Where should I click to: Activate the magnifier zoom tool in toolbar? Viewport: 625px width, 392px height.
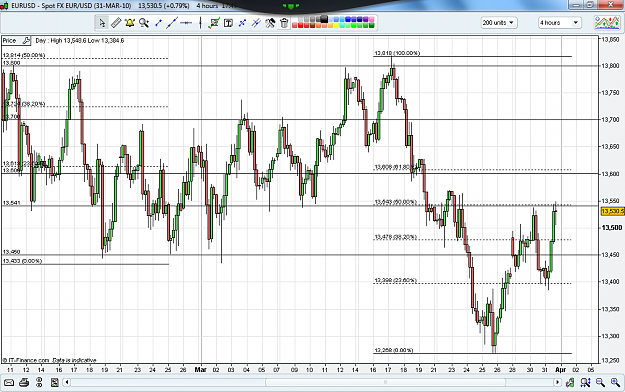coord(144,23)
